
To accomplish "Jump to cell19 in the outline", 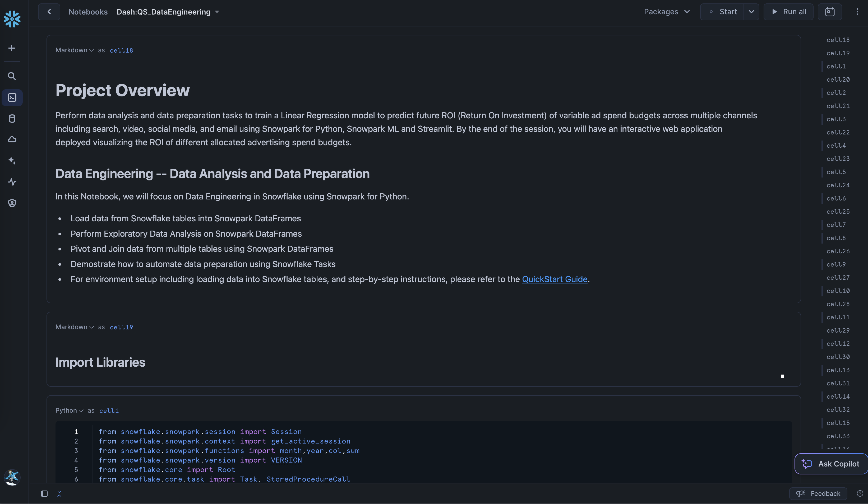I will click(838, 53).
